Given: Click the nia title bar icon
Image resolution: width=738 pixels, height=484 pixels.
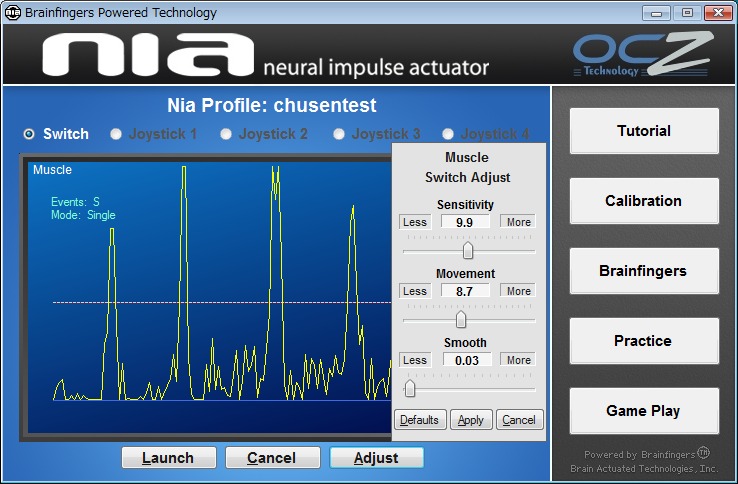Looking at the screenshot, I should [x=13, y=13].
